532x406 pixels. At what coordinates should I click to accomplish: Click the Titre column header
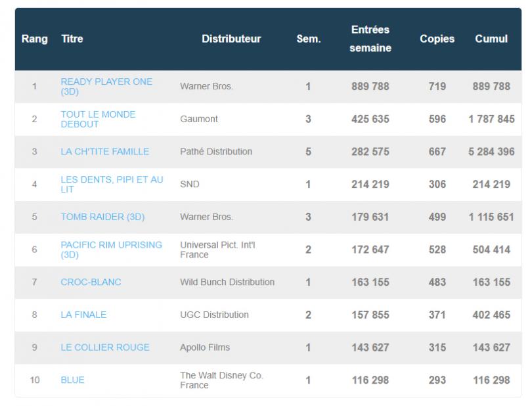pyautogui.click(x=72, y=39)
